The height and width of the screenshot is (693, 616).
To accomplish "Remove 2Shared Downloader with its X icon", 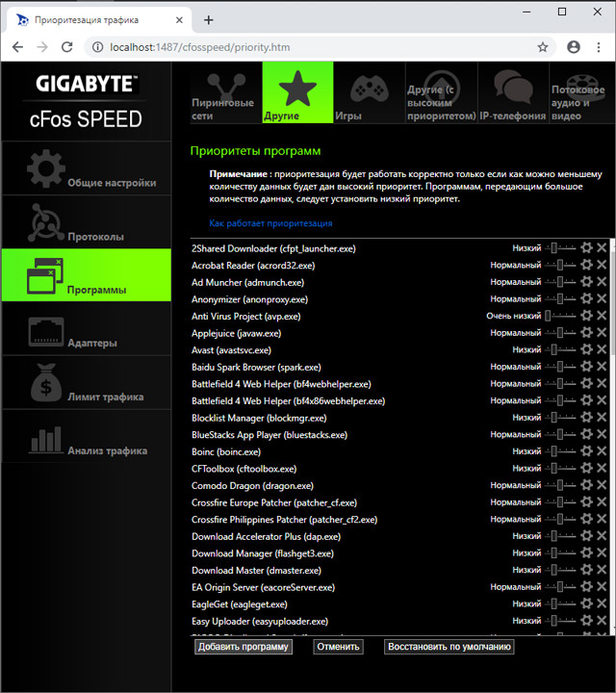I will (602, 248).
